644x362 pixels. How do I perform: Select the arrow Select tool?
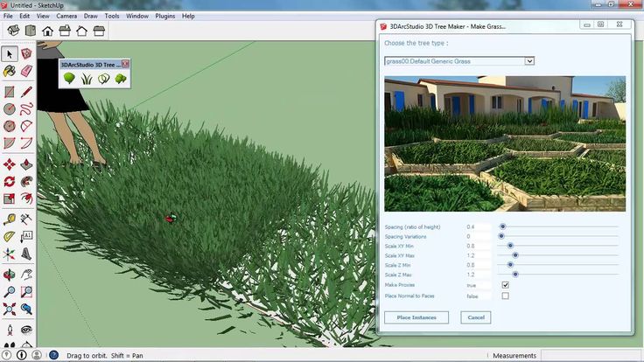click(10, 53)
